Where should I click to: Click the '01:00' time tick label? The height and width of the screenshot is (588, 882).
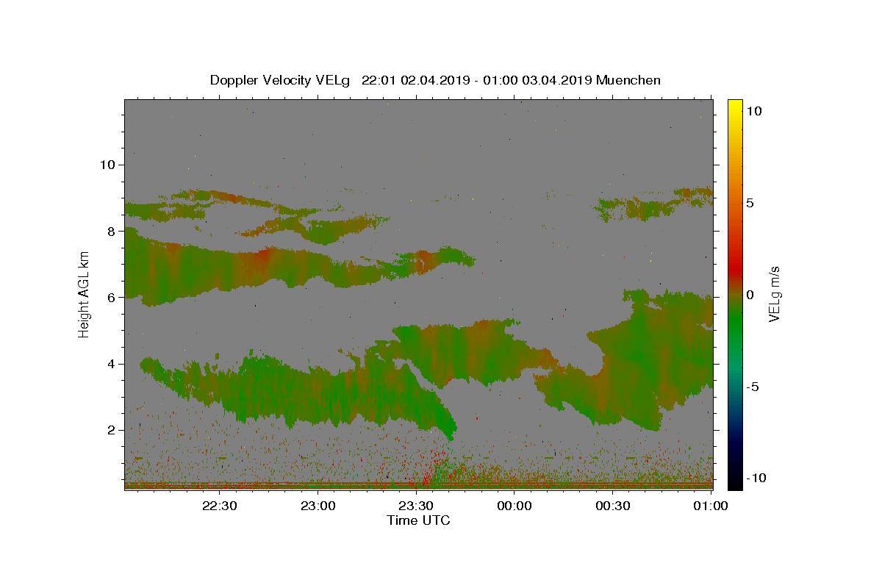tap(711, 506)
